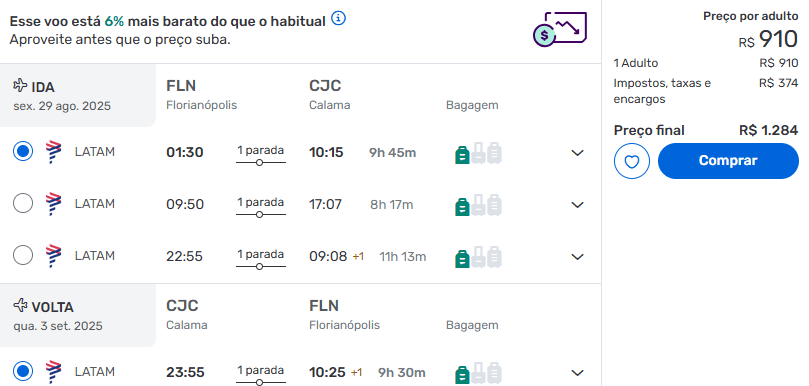This screenshot has height=386, width=809.
Task: Click baggage icons for 22:55 flight
Action: (478, 256)
